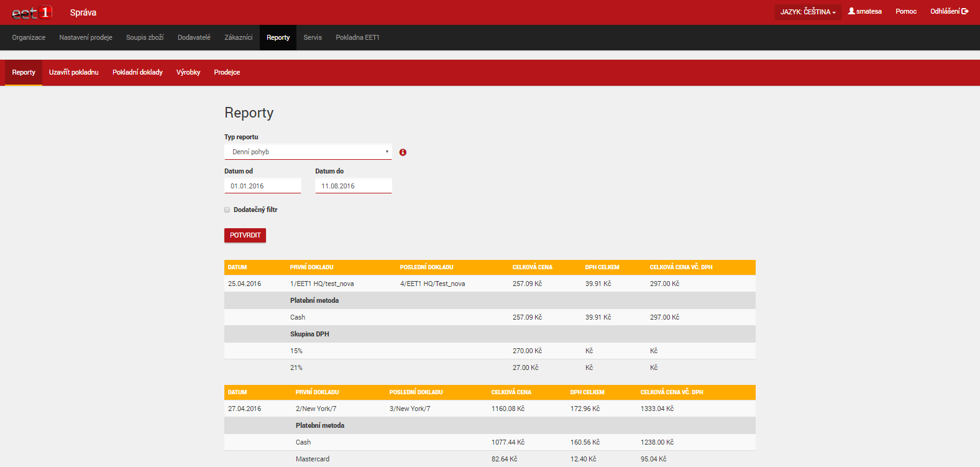Viewport: 980px width, 467px height.
Task: Switch to the Výrobky tab
Action: [188, 72]
